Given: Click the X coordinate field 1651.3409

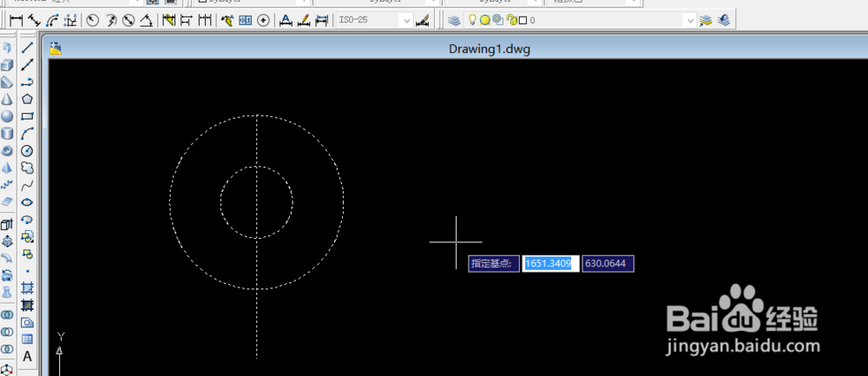Looking at the screenshot, I should click(551, 264).
